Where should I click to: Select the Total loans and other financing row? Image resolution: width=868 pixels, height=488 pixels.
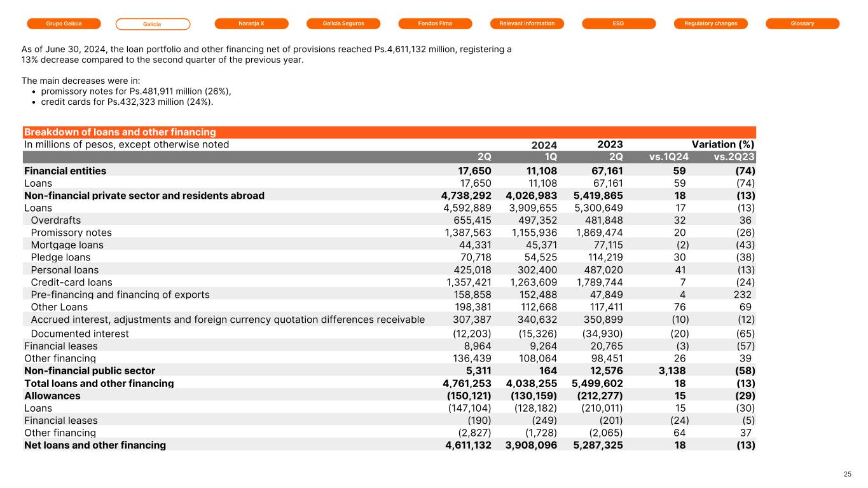(99, 383)
